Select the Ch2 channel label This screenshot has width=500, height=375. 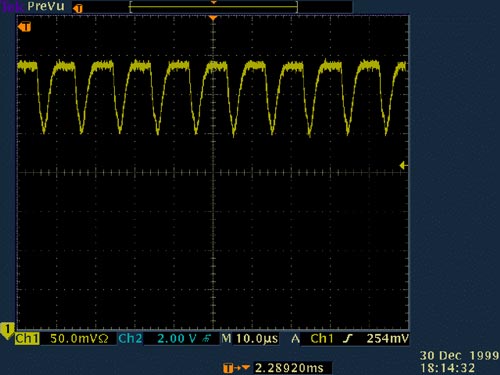[x=130, y=339]
